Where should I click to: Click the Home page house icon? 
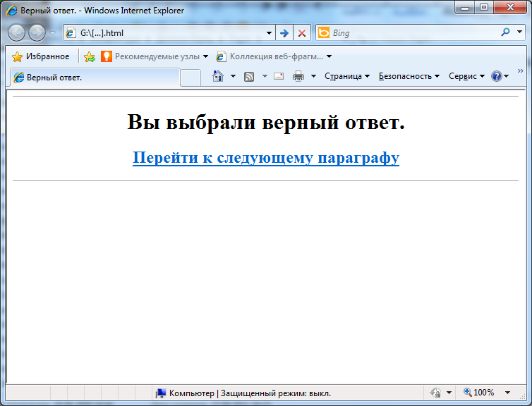tap(218, 76)
